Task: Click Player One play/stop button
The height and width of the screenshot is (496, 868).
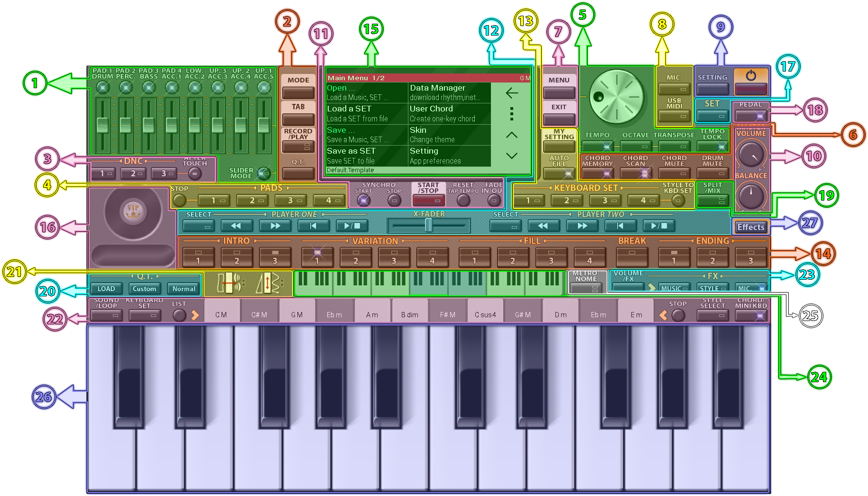Action: pyautogui.click(x=352, y=226)
